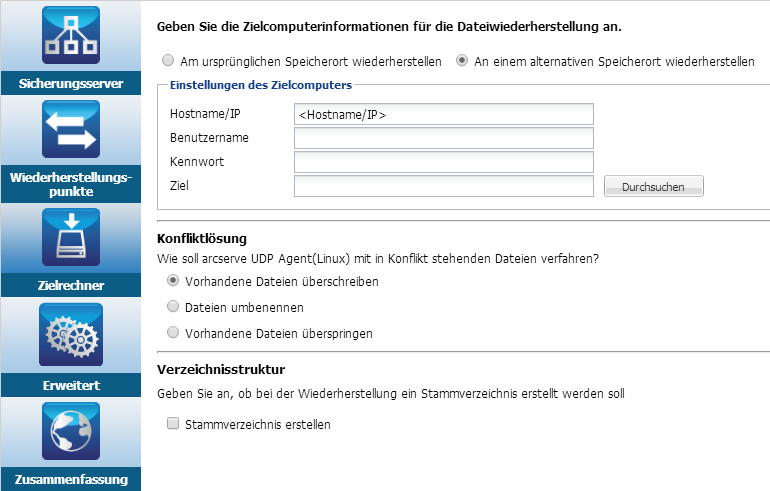Jump to the Erweitert step label
The image size is (770, 491).
[x=71, y=385]
